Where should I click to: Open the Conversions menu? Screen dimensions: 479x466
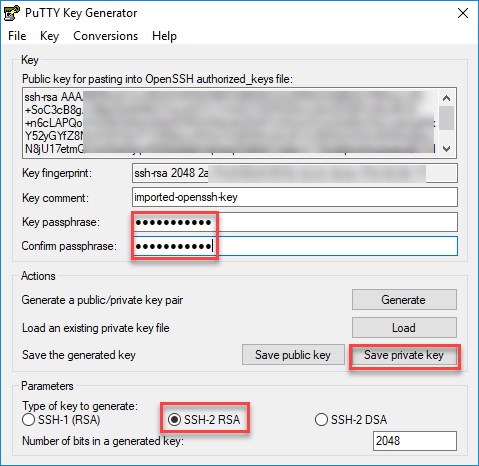pos(105,36)
